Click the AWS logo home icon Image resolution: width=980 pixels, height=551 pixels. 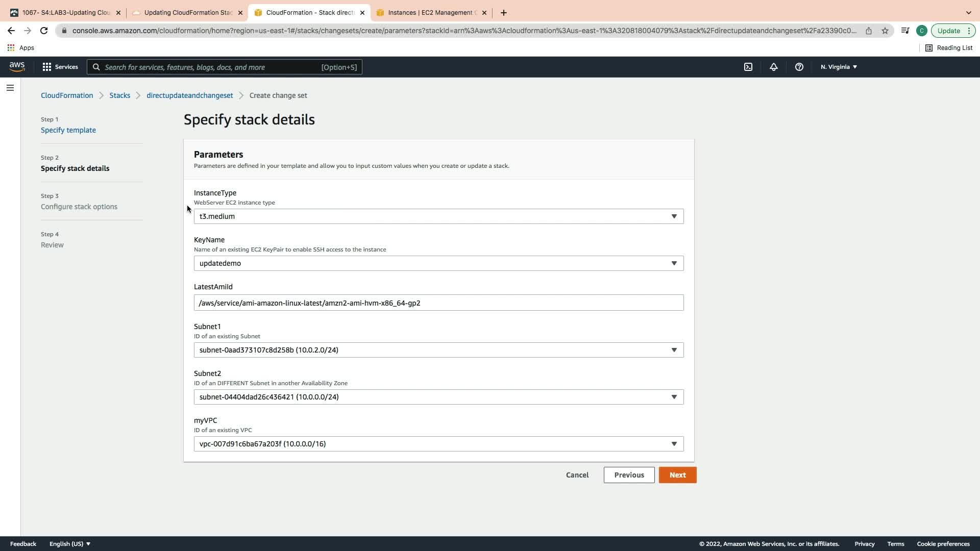click(x=17, y=67)
